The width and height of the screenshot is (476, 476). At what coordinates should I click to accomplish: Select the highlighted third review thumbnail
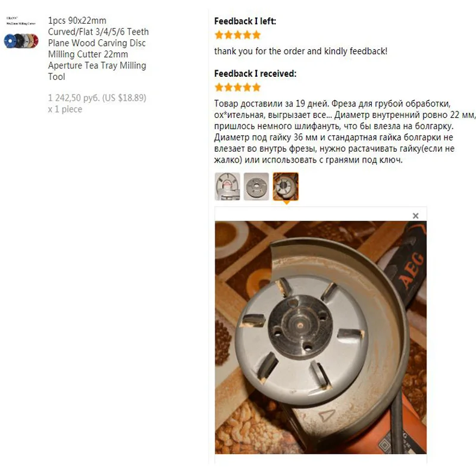point(286,186)
